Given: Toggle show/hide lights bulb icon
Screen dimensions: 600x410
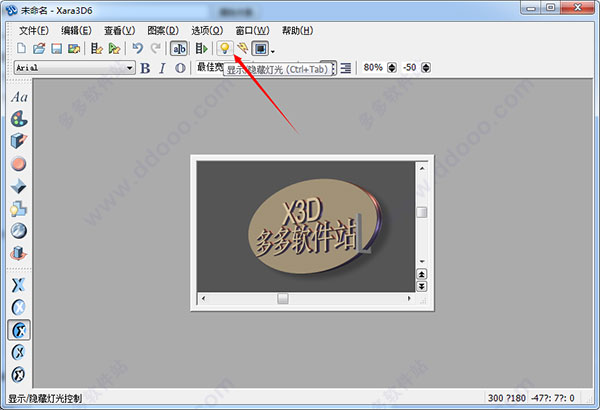Looking at the screenshot, I should pyautogui.click(x=225, y=48).
